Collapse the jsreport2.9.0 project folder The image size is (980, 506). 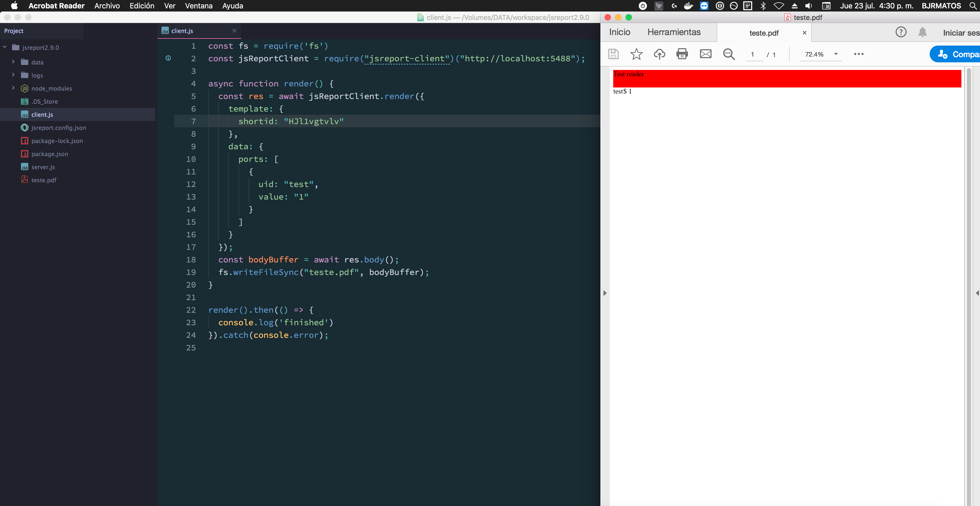coord(4,47)
